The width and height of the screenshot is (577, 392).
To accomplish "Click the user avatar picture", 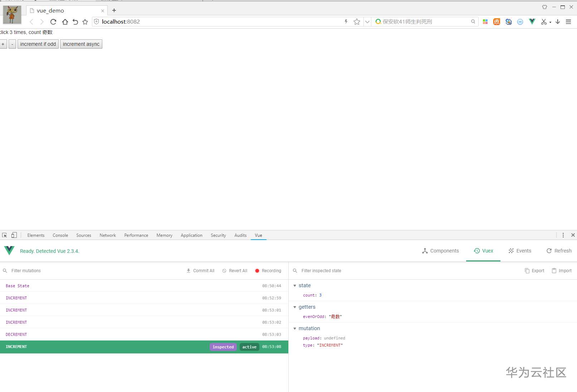I will pos(12,15).
